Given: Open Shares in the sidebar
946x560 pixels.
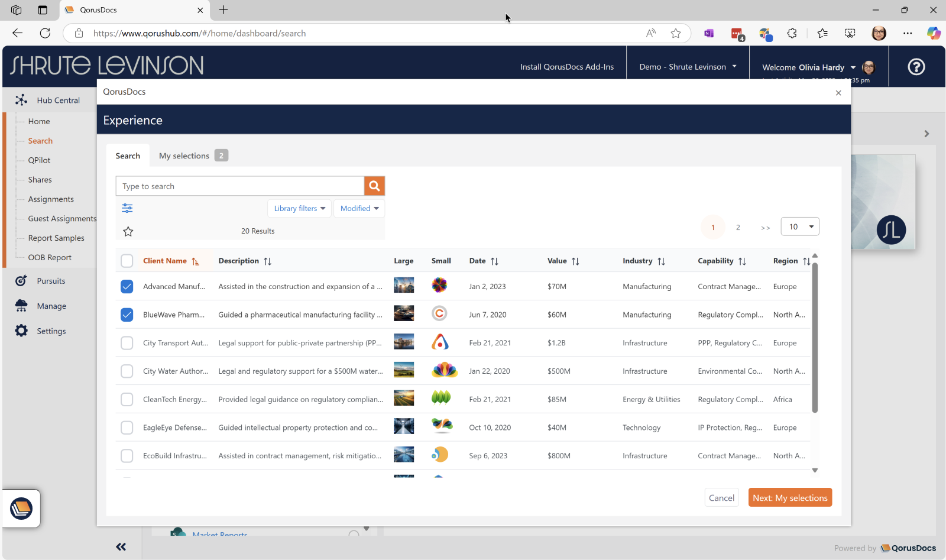Looking at the screenshot, I should point(40,180).
